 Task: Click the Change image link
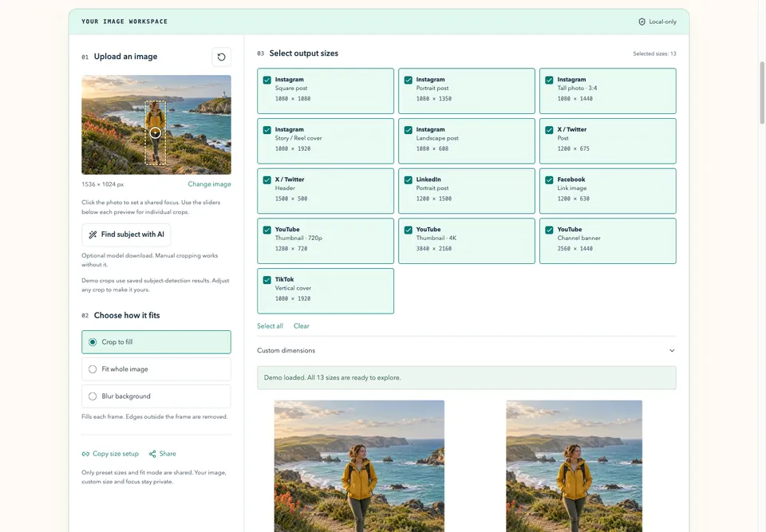[x=210, y=184]
